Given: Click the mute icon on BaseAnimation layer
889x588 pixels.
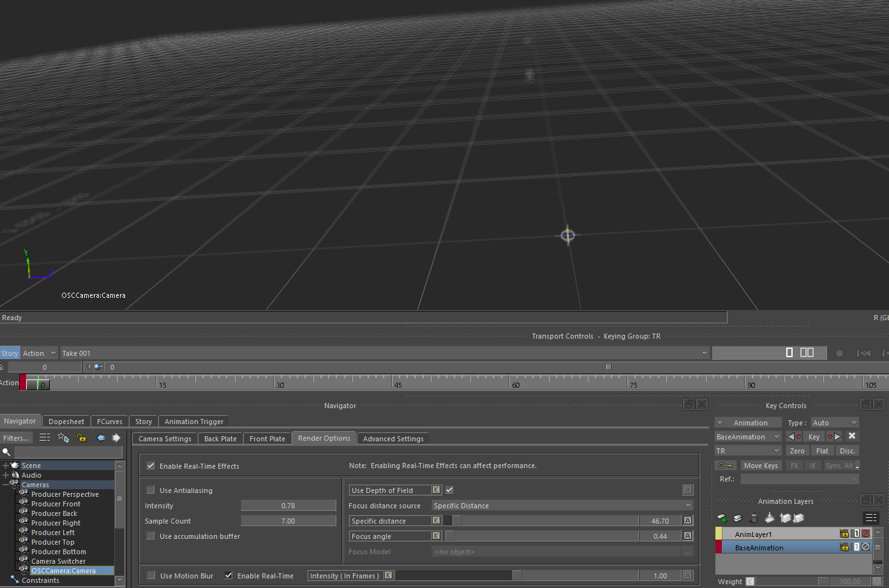Looking at the screenshot, I should pos(866,547).
